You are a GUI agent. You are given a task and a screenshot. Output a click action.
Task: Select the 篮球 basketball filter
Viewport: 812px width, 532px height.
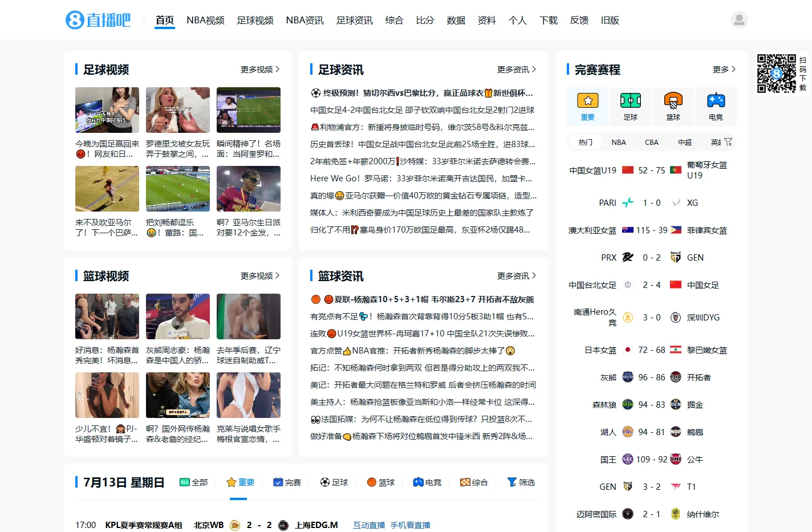381,482
